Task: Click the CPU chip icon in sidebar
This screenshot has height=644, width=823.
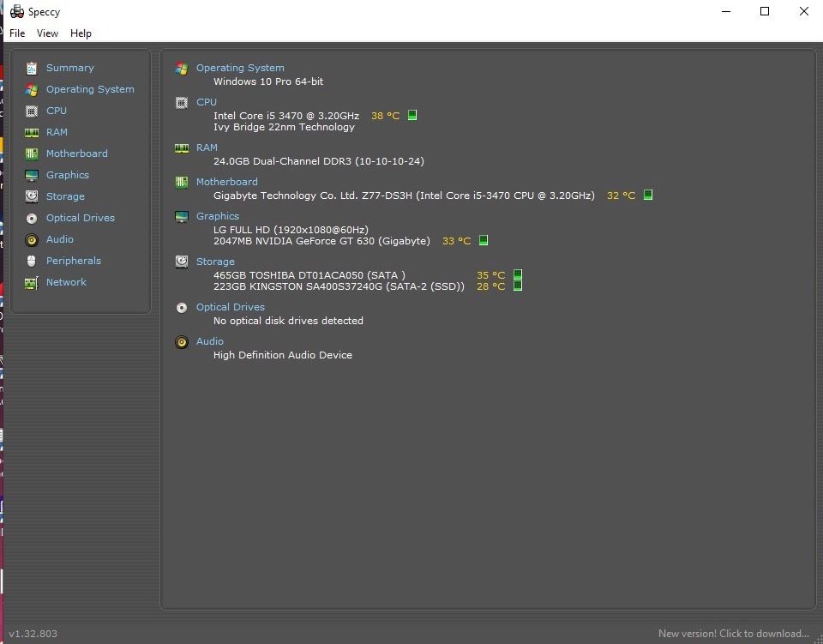Action: coord(32,111)
